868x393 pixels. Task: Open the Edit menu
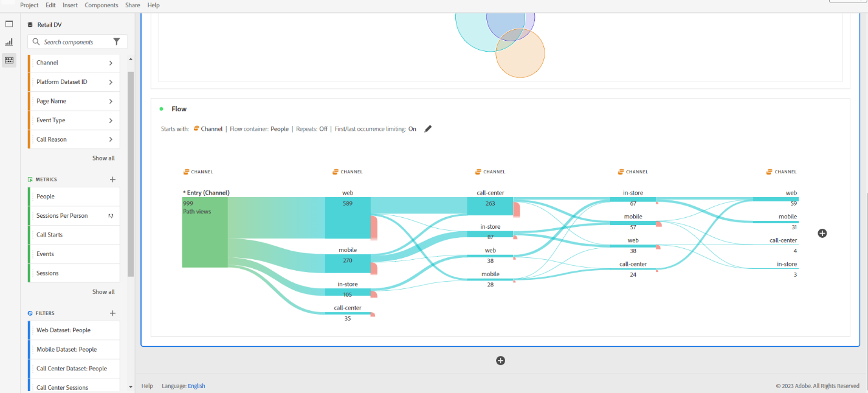point(50,5)
